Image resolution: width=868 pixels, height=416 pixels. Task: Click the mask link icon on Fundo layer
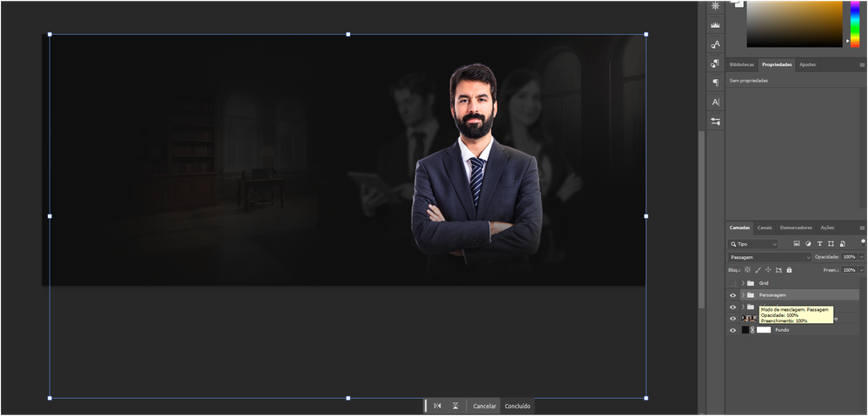(752, 330)
